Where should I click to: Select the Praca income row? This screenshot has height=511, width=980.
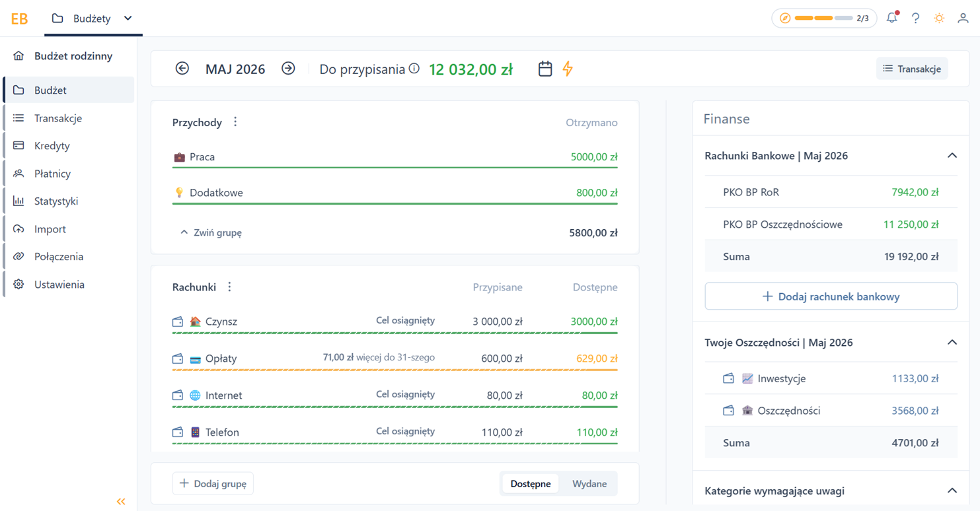[x=395, y=157]
